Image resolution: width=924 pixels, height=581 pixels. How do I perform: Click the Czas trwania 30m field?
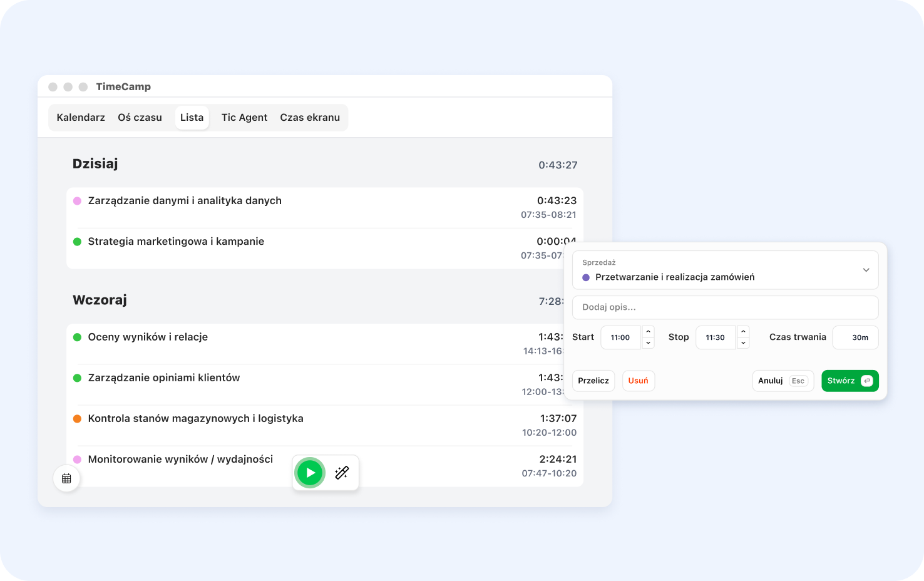855,337
